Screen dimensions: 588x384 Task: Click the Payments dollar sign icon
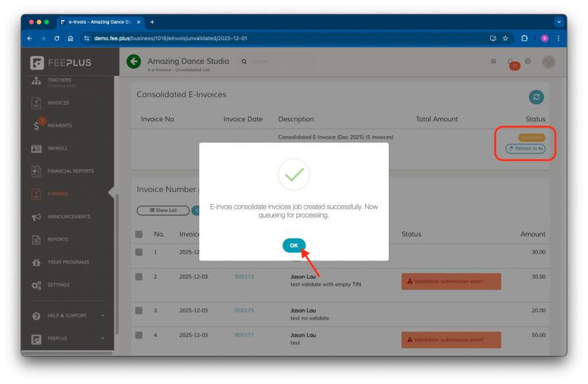tap(37, 126)
